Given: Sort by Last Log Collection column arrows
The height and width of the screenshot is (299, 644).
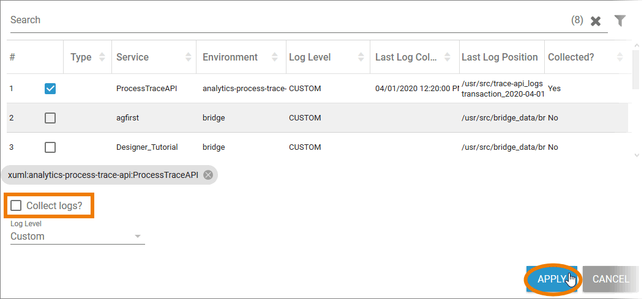Looking at the screenshot, I should [x=450, y=57].
